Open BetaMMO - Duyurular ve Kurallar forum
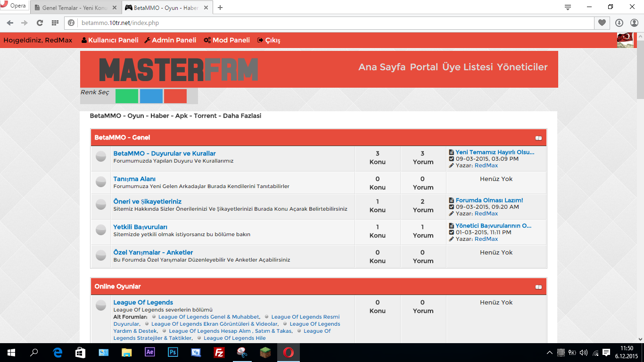Image resolution: width=644 pixels, height=362 pixels. 165,154
